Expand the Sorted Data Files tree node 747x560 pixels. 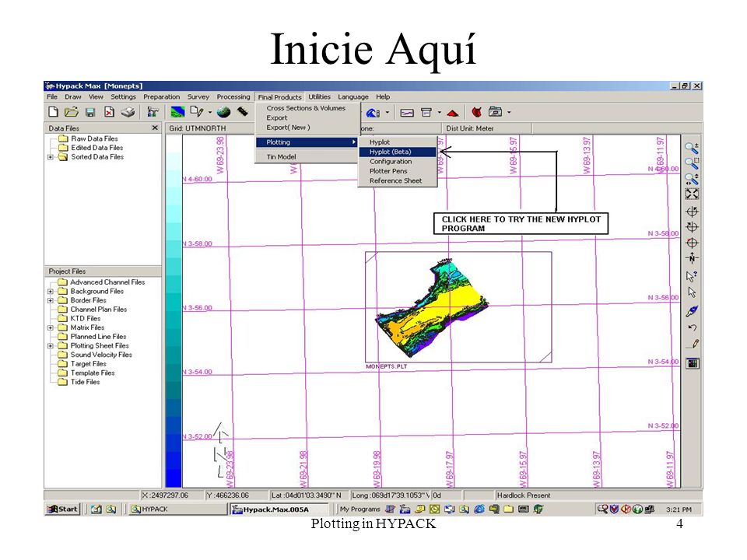[51, 156]
